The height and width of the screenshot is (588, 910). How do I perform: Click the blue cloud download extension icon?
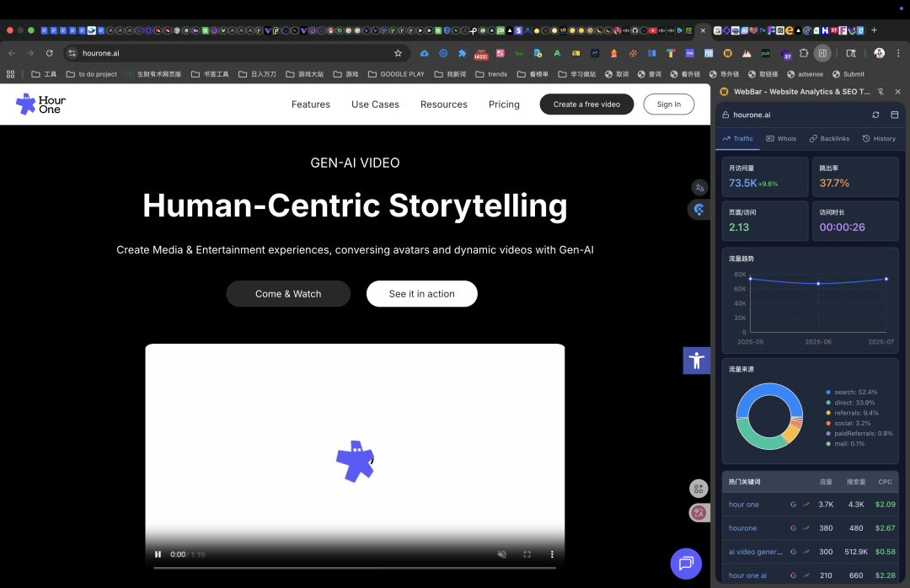coord(424,53)
